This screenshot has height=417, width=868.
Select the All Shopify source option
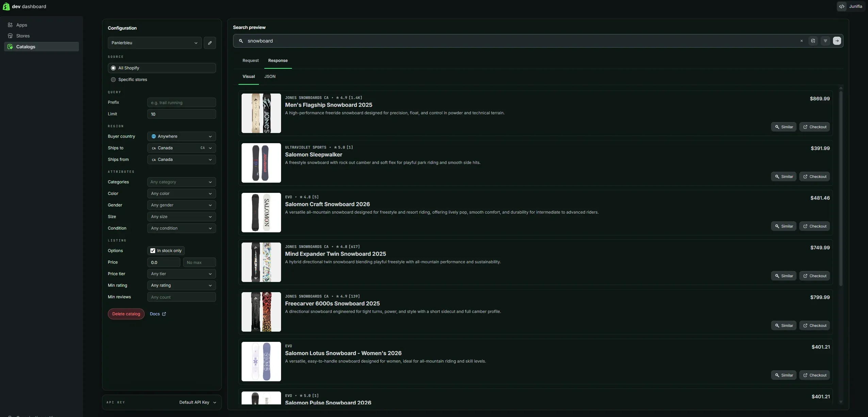point(162,68)
